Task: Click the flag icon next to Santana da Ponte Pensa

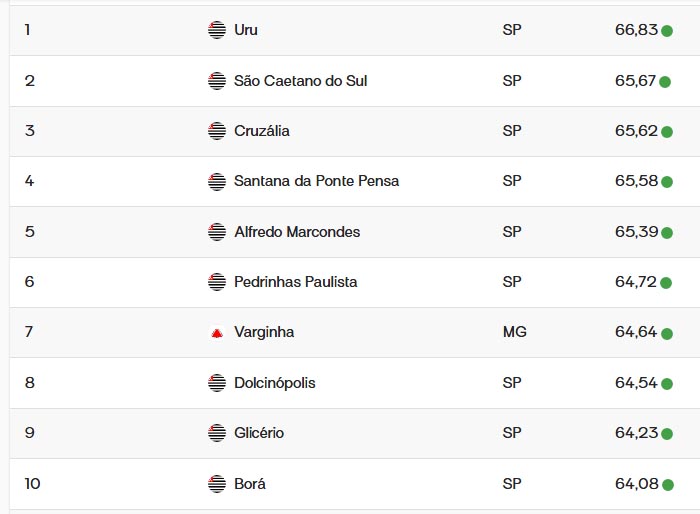Action: tap(217, 181)
